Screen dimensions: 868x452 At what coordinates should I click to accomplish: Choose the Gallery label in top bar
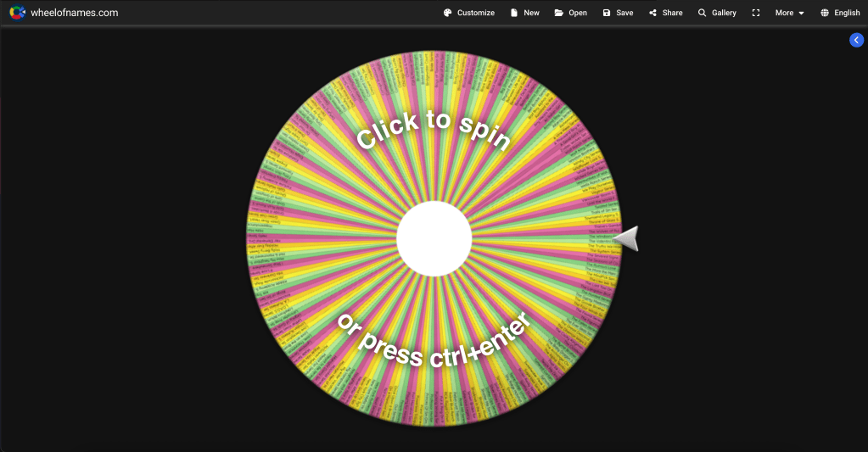[x=724, y=13]
